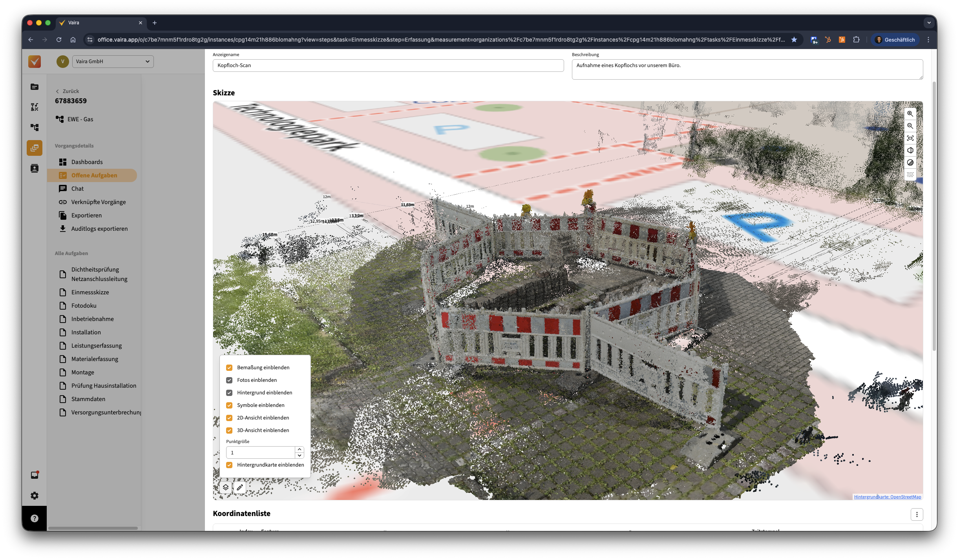Toggle the 3D cube view icon
Viewport: 959px width, 560px height.
coord(910,150)
